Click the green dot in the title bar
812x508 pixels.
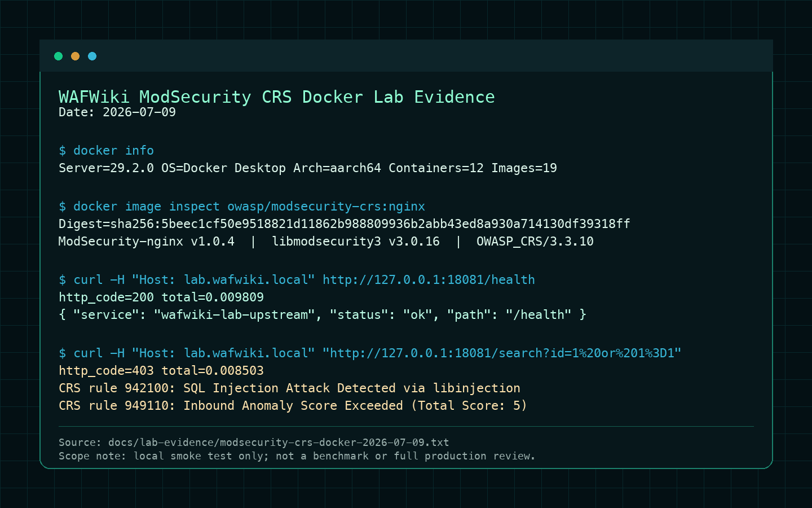click(58, 56)
